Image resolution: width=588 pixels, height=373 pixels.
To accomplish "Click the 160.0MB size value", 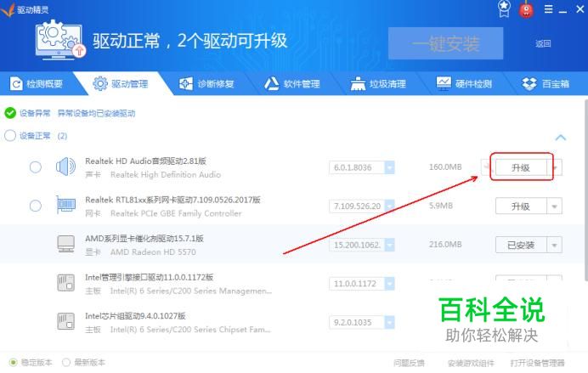I will (445, 167).
